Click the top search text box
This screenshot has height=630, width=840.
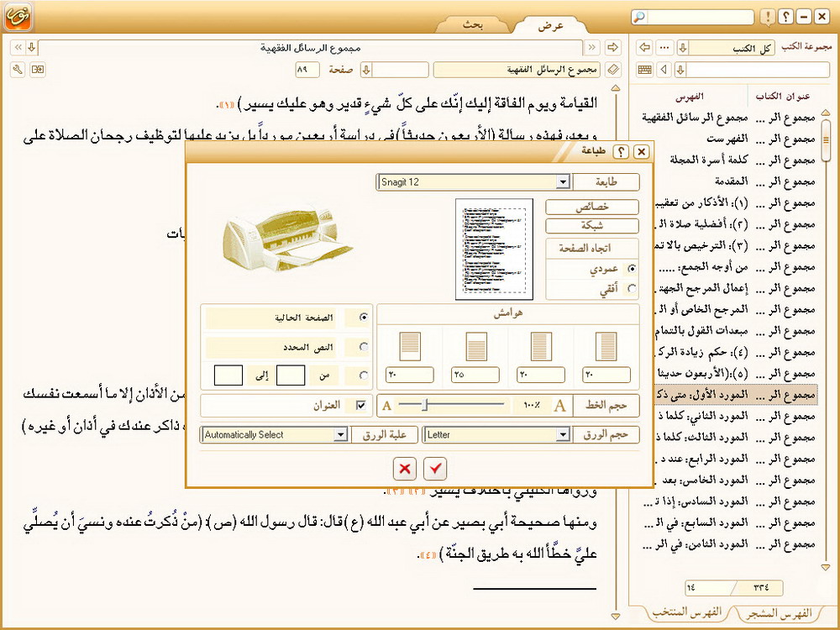tap(700, 17)
